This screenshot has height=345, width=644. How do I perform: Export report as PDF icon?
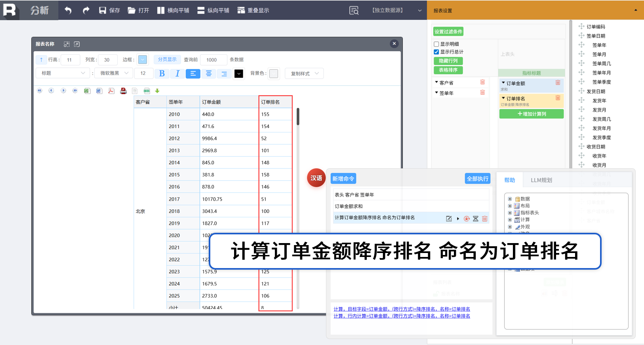coord(111,91)
